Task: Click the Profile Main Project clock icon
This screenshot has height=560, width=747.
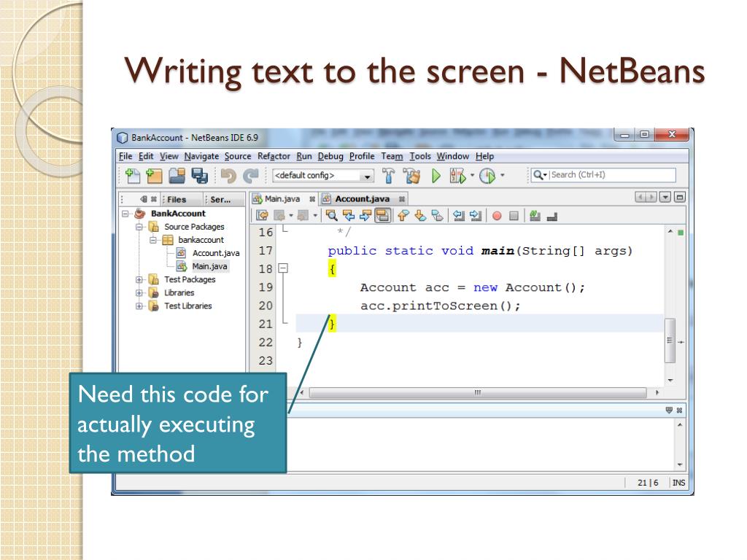Action: pos(487,176)
